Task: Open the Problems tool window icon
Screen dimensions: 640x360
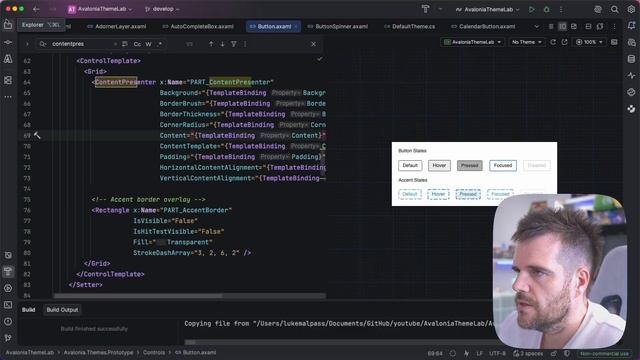Action: coord(8,322)
